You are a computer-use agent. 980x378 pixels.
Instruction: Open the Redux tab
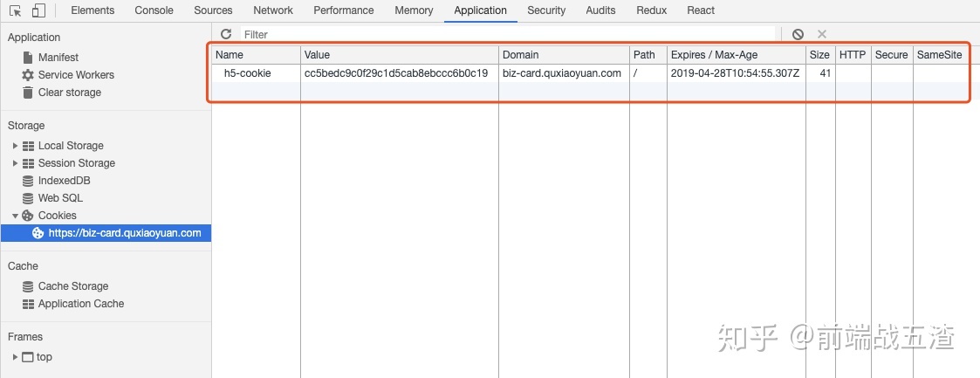click(652, 10)
